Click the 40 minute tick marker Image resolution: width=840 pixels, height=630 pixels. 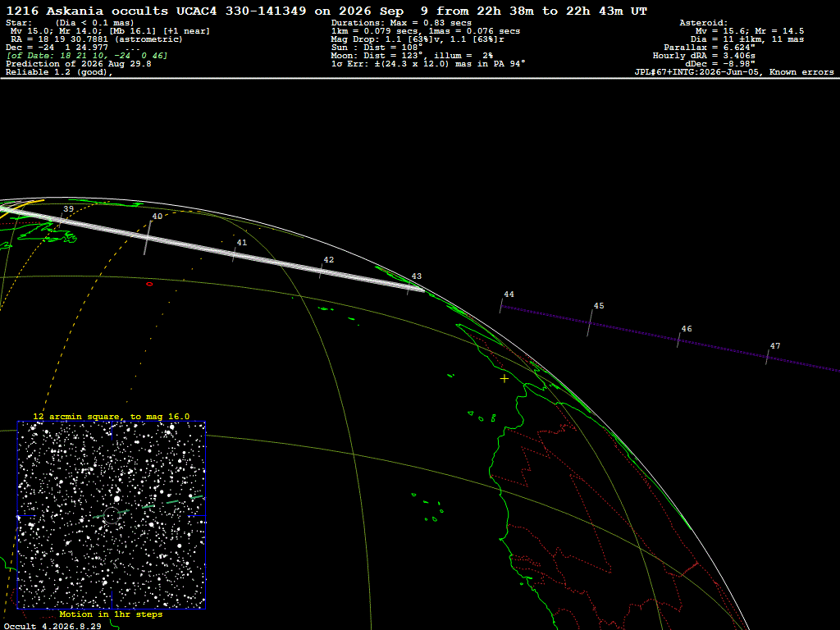point(148,237)
